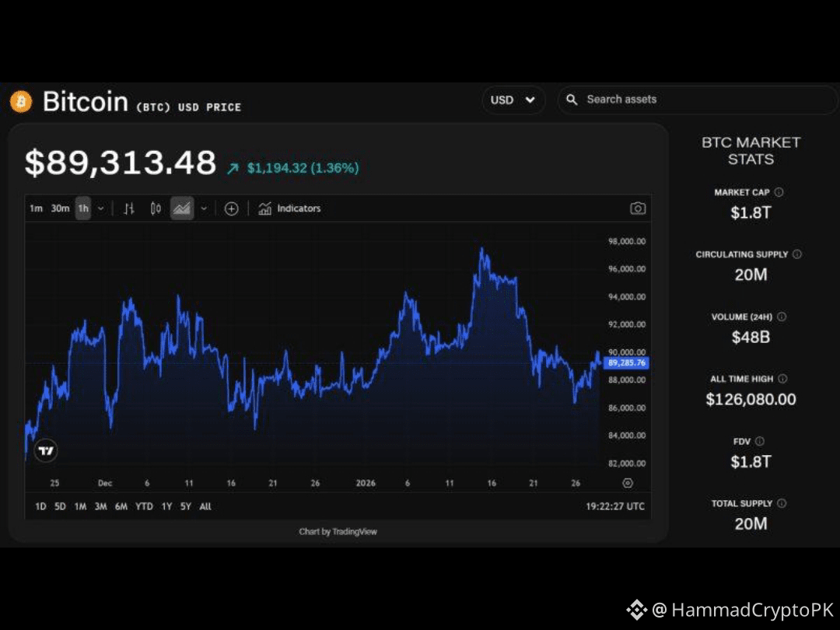Select the 6M time range

[121, 506]
